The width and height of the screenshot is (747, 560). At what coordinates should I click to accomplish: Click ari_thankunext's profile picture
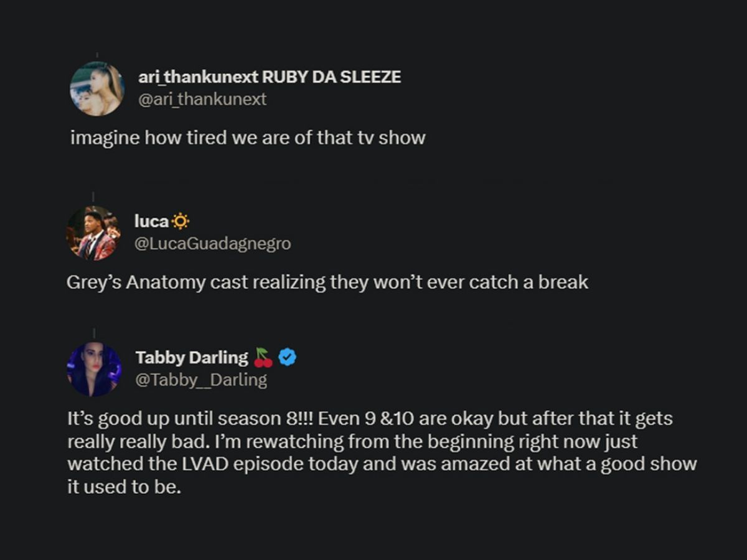(97, 88)
